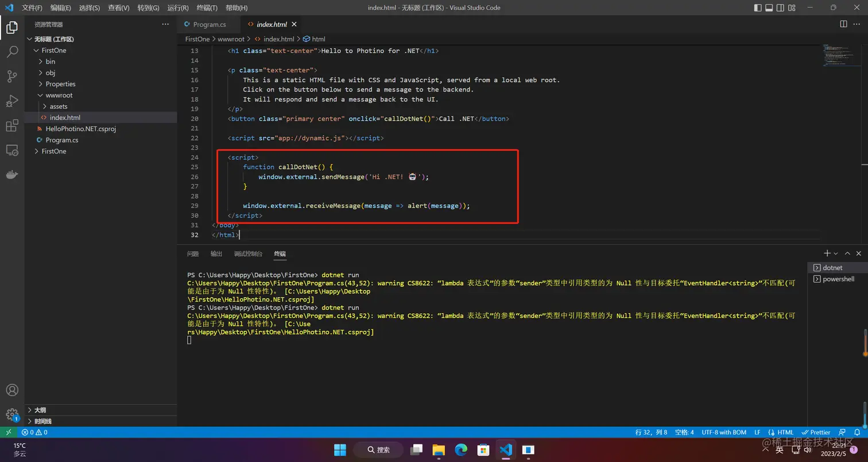
Task: Open HelloPhotino.NET.csproj in explorer
Action: (101, 129)
